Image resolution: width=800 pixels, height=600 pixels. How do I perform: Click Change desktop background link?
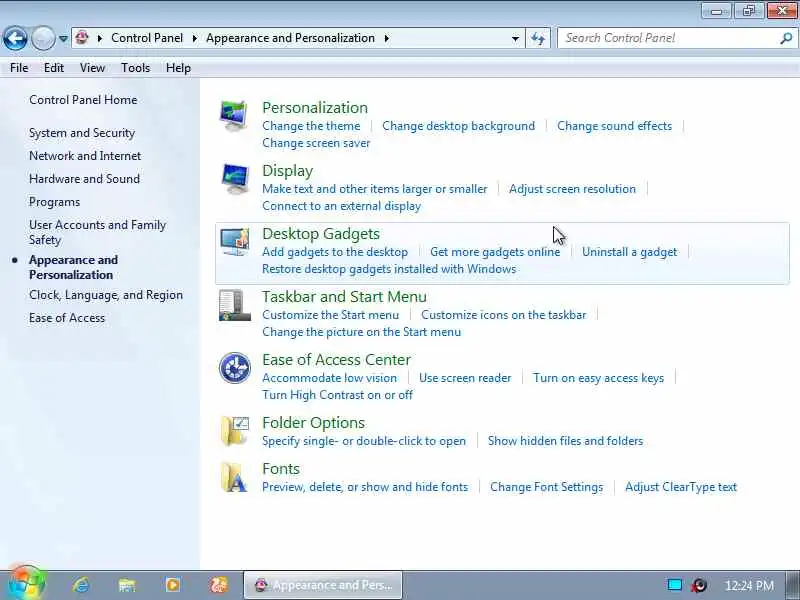point(459,126)
